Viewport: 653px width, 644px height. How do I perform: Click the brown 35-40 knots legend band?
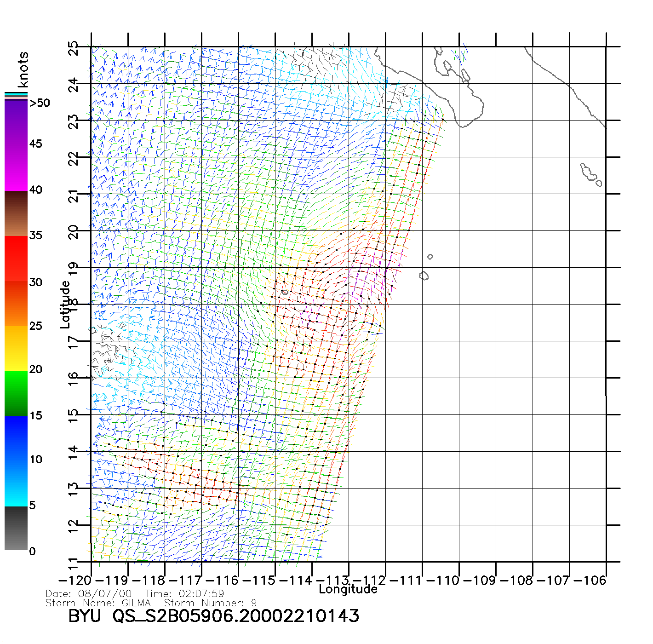[16, 213]
